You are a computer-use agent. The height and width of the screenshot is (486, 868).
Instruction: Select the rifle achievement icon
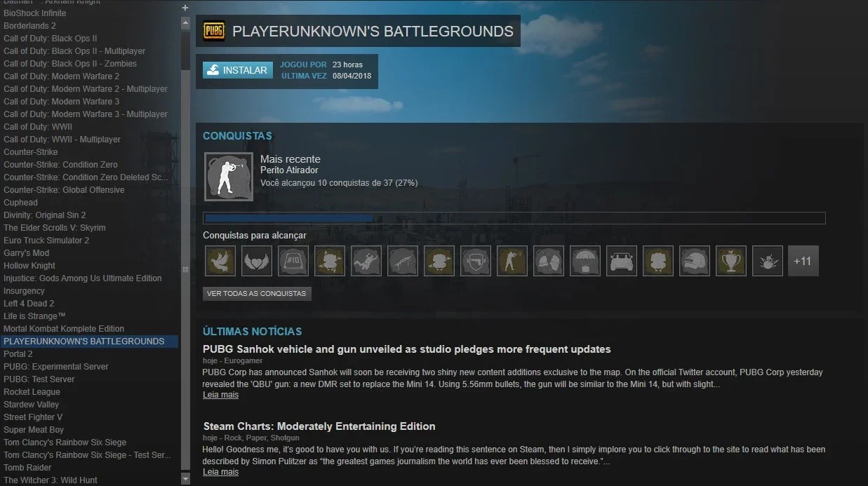(x=403, y=261)
